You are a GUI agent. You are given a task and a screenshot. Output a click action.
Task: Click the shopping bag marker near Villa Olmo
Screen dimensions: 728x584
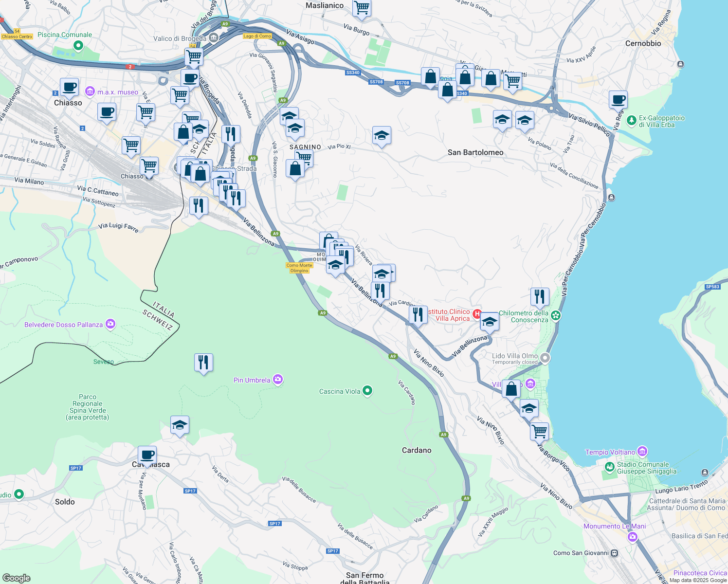[x=511, y=389]
